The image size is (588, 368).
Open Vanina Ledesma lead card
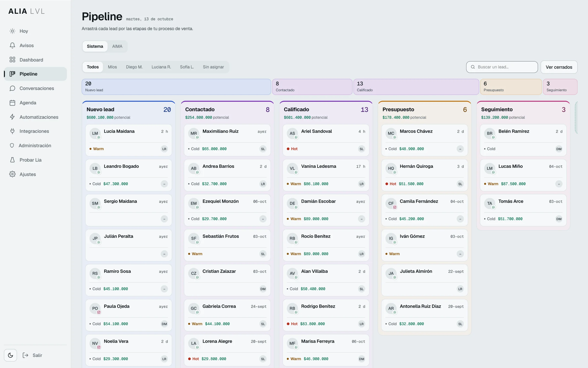pyautogui.click(x=326, y=175)
